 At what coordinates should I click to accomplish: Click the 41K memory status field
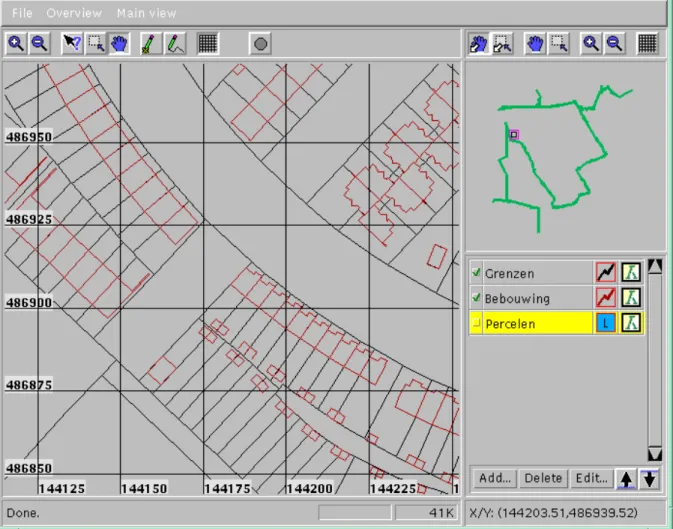coord(426,513)
